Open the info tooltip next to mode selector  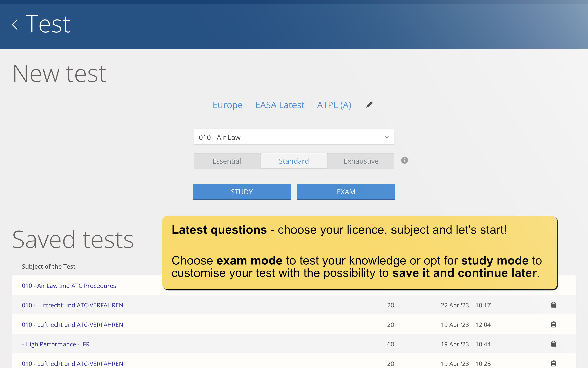pyautogui.click(x=404, y=161)
